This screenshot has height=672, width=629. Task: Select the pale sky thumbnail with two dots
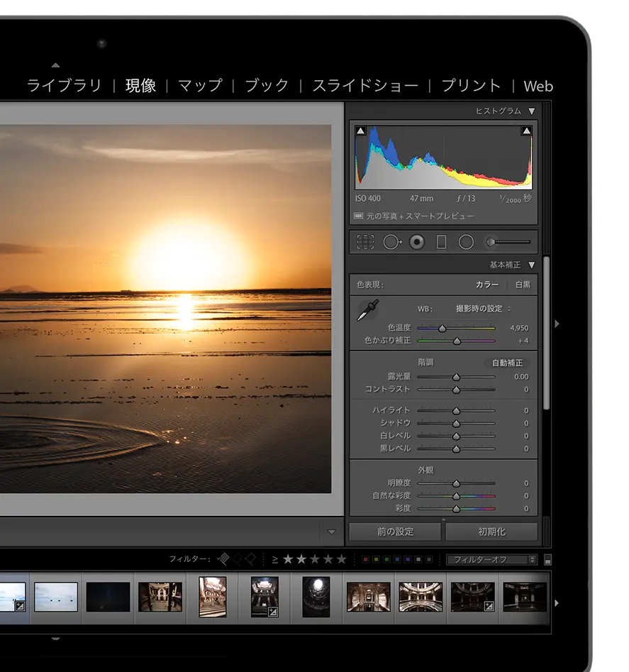[x=55, y=597]
